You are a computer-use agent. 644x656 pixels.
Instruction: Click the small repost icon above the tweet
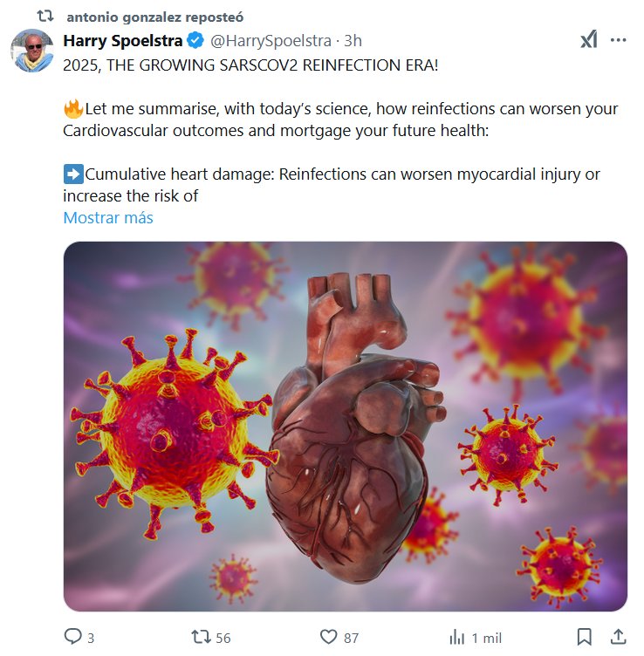pyautogui.click(x=45, y=17)
